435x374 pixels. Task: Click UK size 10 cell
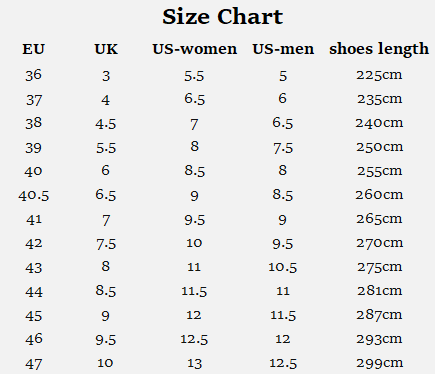105,363
